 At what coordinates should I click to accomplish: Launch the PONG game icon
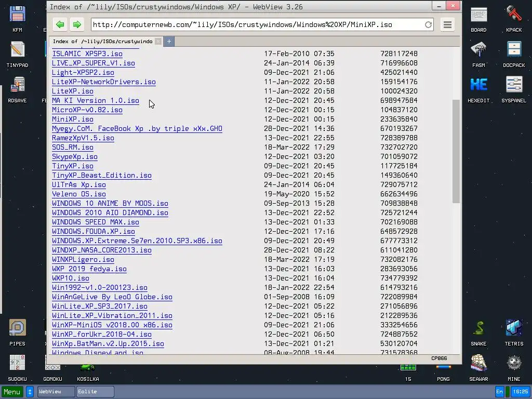pos(443,373)
